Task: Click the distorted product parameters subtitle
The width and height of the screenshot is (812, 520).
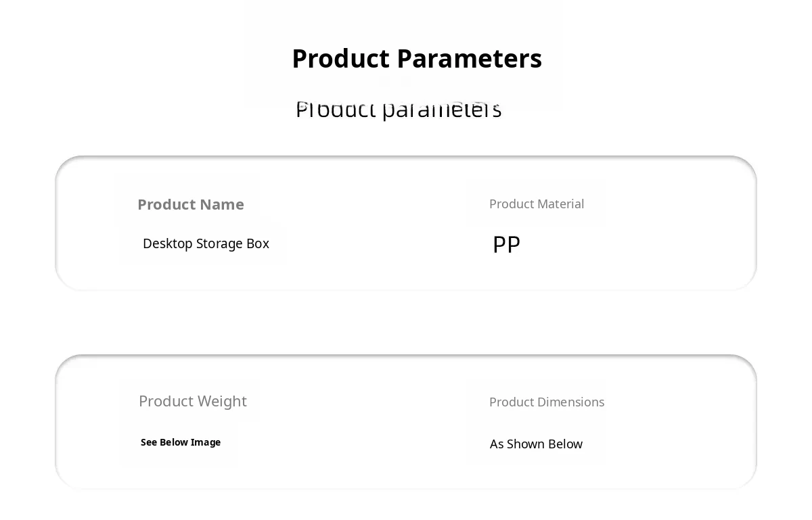Action: click(x=399, y=110)
